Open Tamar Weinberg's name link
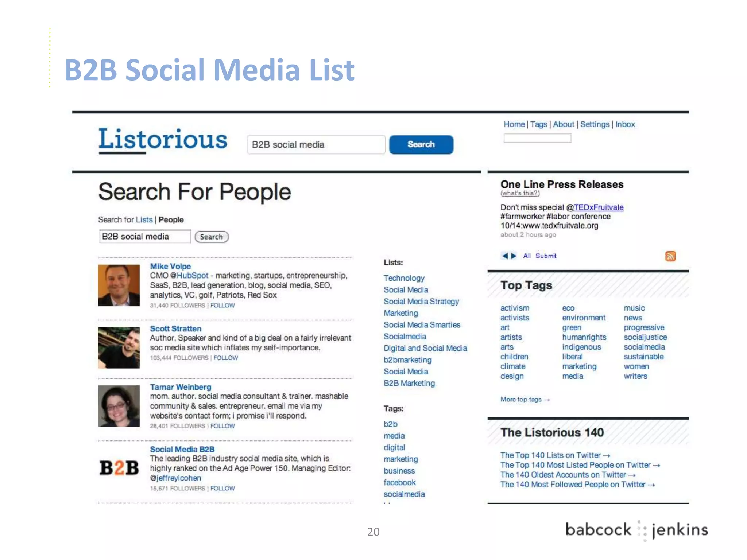 click(x=181, y=387)
